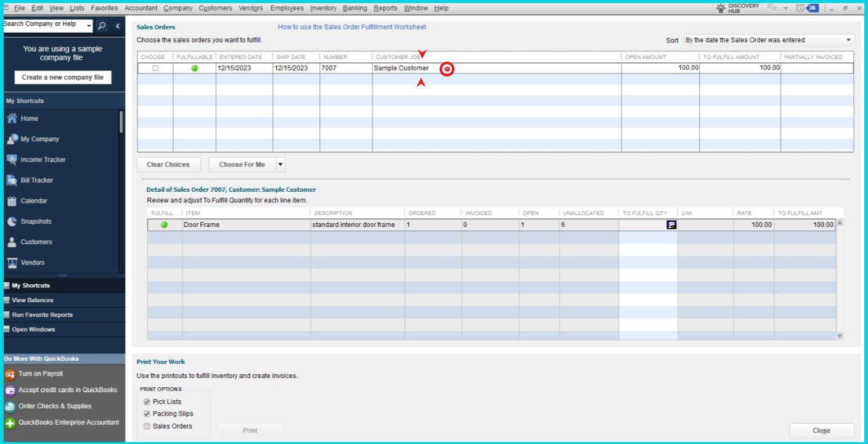Open the Calendar shortcut icon

tap(12, 201)
